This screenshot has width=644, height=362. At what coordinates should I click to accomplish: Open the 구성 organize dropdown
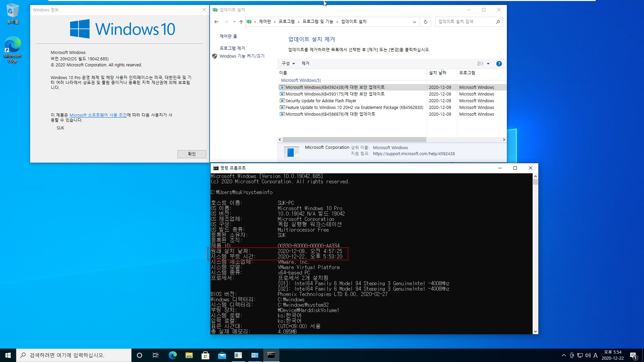coord(288,64)
